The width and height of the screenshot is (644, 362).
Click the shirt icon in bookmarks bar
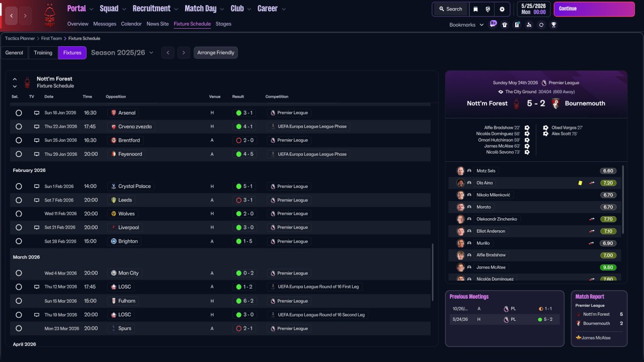point(505,25)
